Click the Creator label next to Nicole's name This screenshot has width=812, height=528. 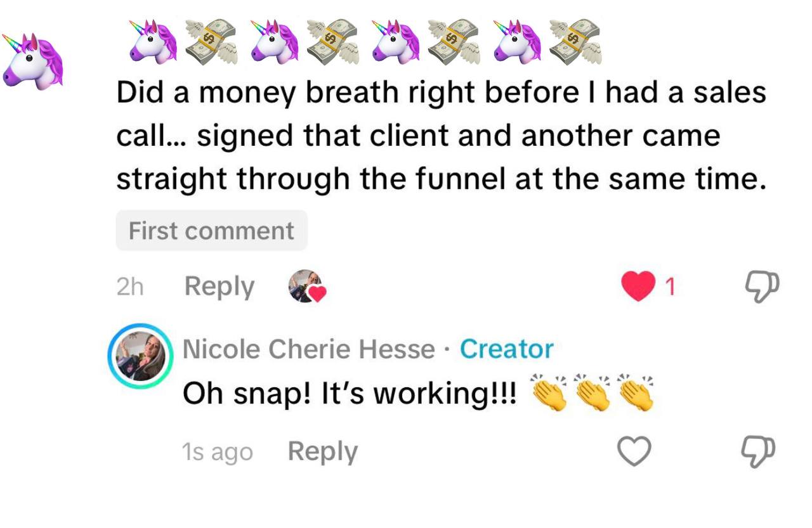pyautogui.click(x=506, y=349)
